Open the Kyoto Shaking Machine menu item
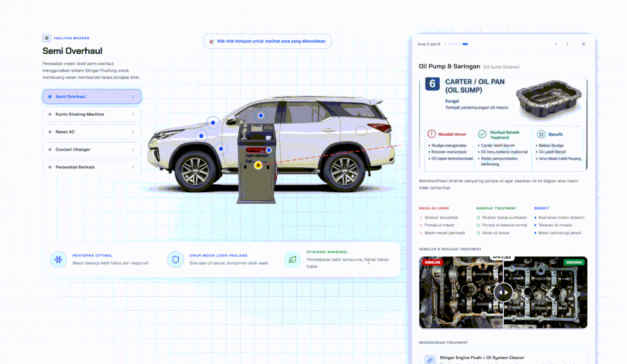627x364 pixels. (x=92, y=114)
